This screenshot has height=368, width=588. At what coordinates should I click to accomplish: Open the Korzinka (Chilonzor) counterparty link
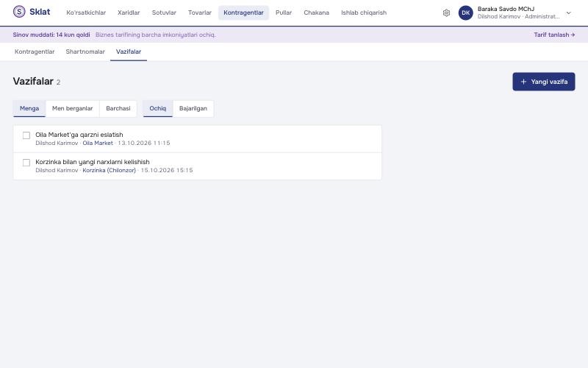click(x=109, y=170)
